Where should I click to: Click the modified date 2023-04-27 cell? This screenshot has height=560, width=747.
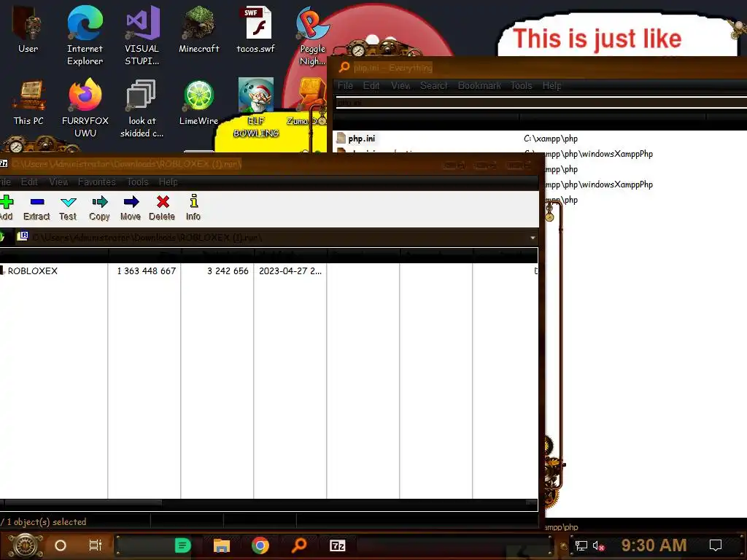[290, 271]
